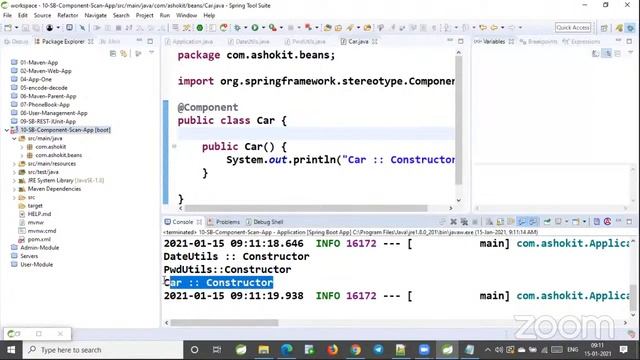
Task: Expand JRE System Library node
Action: point(14,180)
